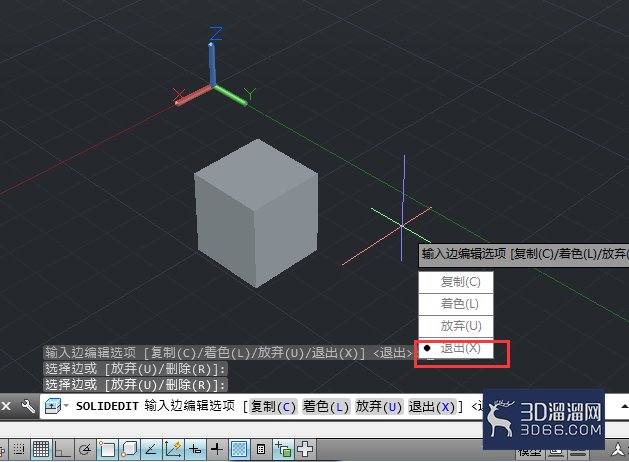Click history line 选择边或 [放弃(U)/删除(R)]: upper

point(136,369)
